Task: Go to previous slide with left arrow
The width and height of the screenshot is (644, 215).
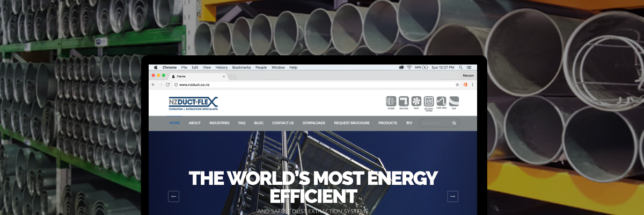Action: (x=173, y=196)
